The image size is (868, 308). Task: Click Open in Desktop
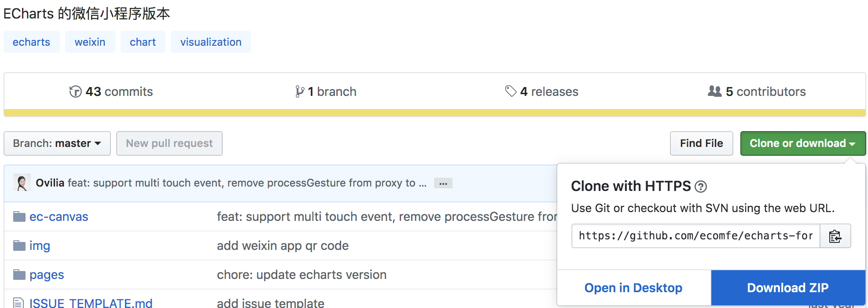tap(633, 288)
